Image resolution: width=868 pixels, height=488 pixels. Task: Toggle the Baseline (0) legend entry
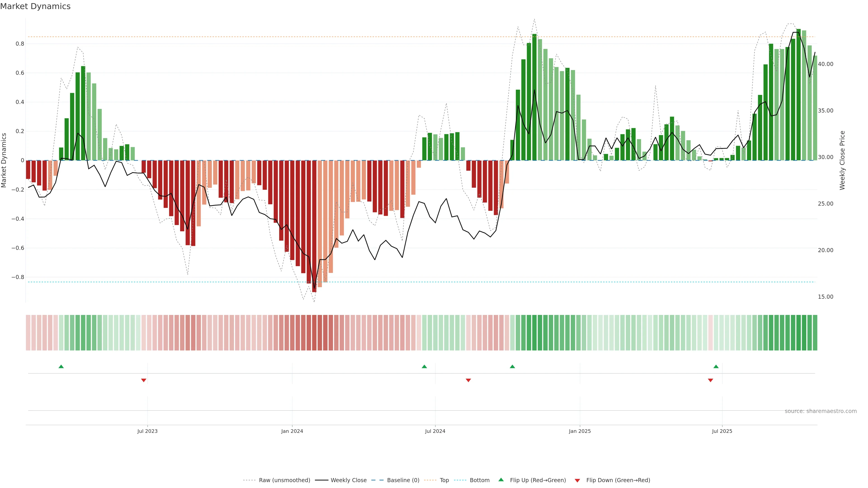pyautogui.click(x=403, y=480)
